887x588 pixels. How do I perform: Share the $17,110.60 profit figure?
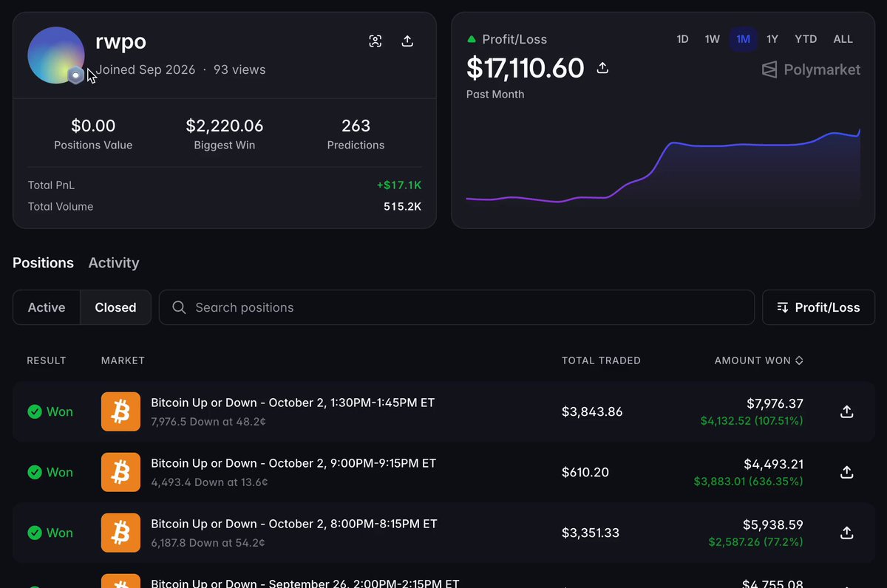[602, 68]
